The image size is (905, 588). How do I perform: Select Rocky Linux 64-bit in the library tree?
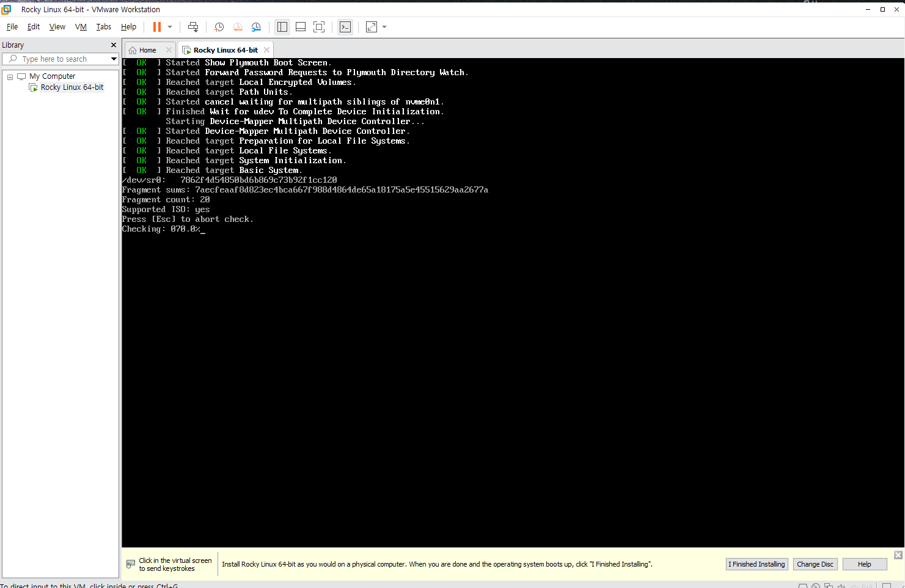coord(72,87)
